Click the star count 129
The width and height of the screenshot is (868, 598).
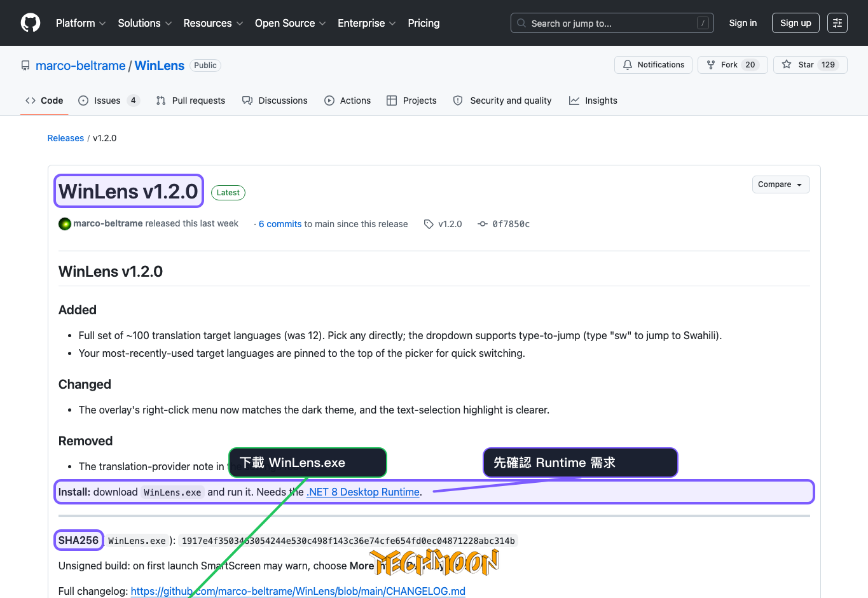tap(828, 65)
